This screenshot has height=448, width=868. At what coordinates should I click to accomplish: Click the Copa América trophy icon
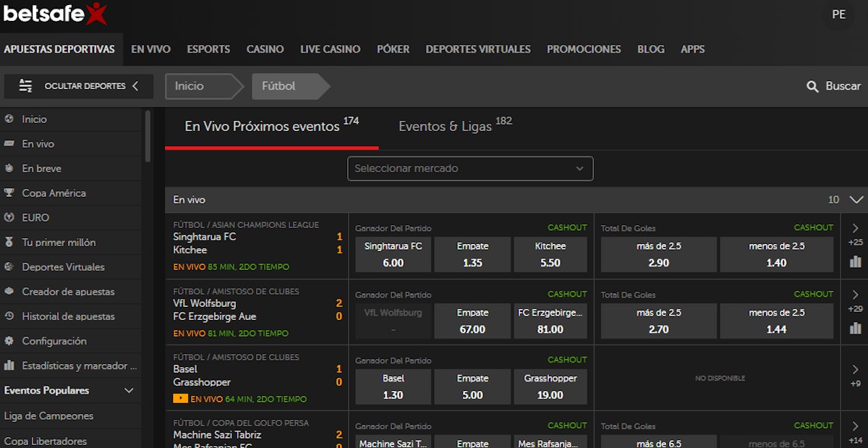click(9, 193)
